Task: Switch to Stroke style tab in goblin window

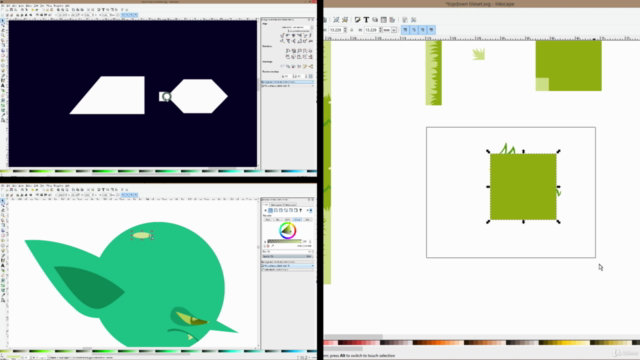Action: point(289,204)
